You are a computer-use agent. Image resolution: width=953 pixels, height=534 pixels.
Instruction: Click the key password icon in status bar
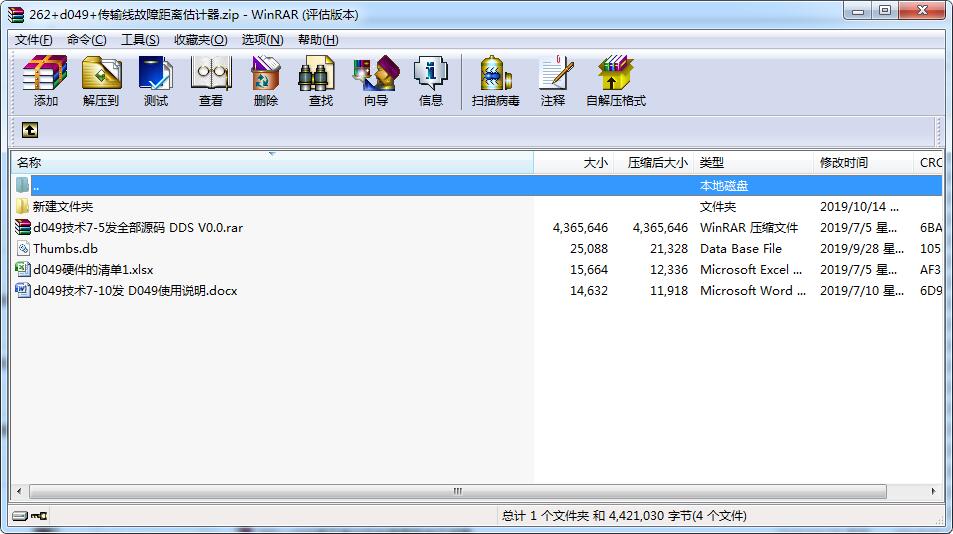coord(40,516)
